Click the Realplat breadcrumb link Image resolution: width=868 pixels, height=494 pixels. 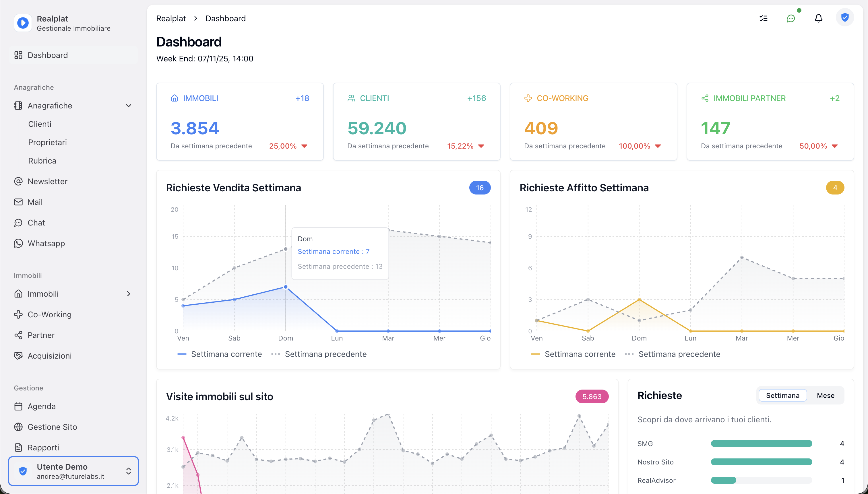click(171, 18)
